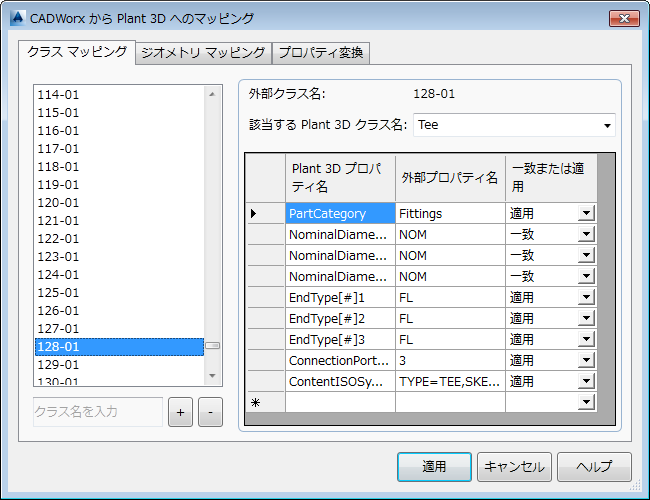Click the row selector arrow for PartCategory
The image size is (650, 500).
[x=266, y=214]
